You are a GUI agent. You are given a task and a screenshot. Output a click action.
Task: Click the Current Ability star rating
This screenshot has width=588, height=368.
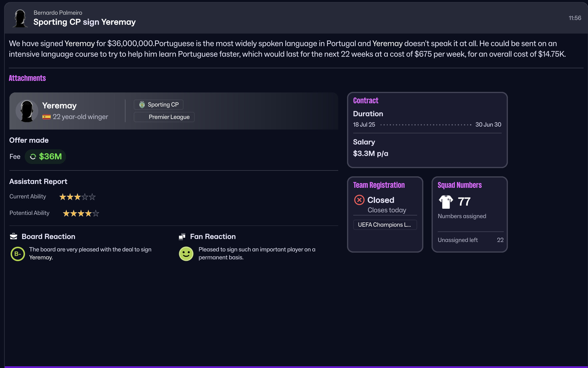coord(77,197)
